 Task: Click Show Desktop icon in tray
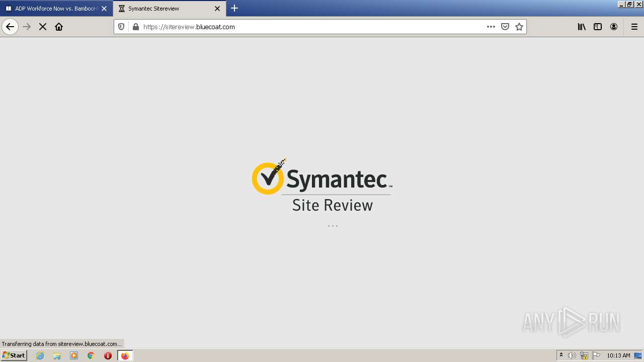pos(638,355)
